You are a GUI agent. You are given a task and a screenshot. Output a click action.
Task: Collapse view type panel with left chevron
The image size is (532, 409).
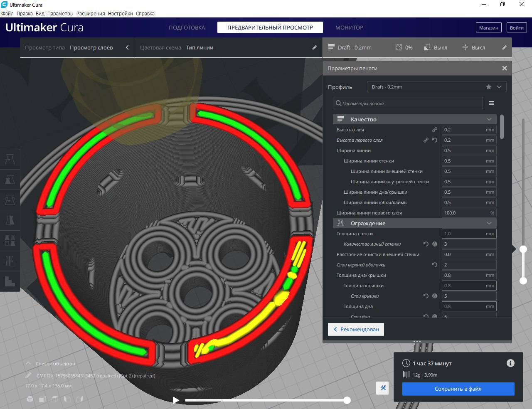point(127,47)
